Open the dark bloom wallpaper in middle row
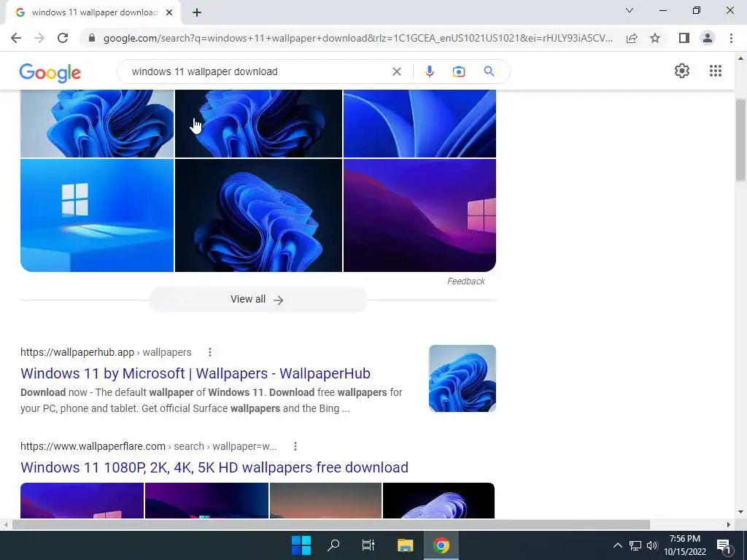747x560 pixels. [x=259, y=215]
